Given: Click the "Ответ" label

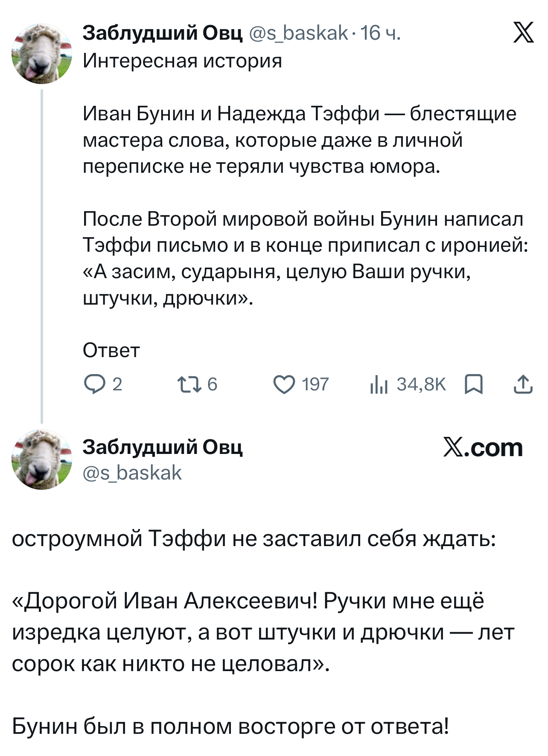Looking at the screenshot, I should [x=111, y=350].
